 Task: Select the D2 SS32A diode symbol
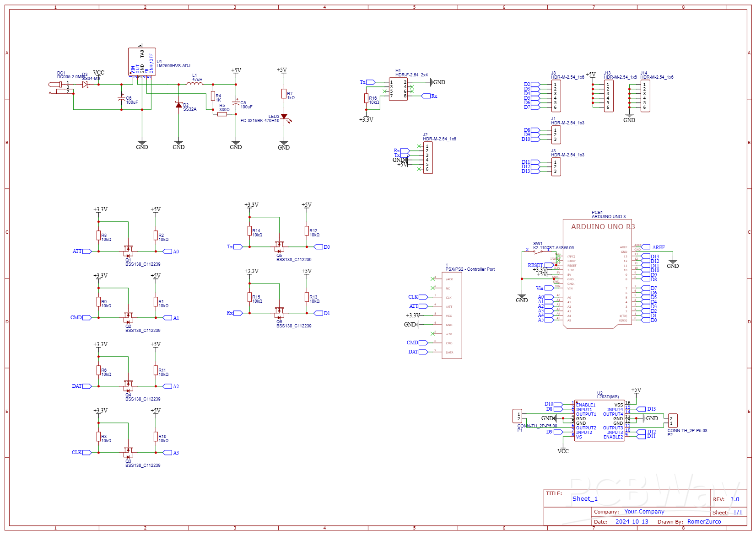[x=178, y=105]
